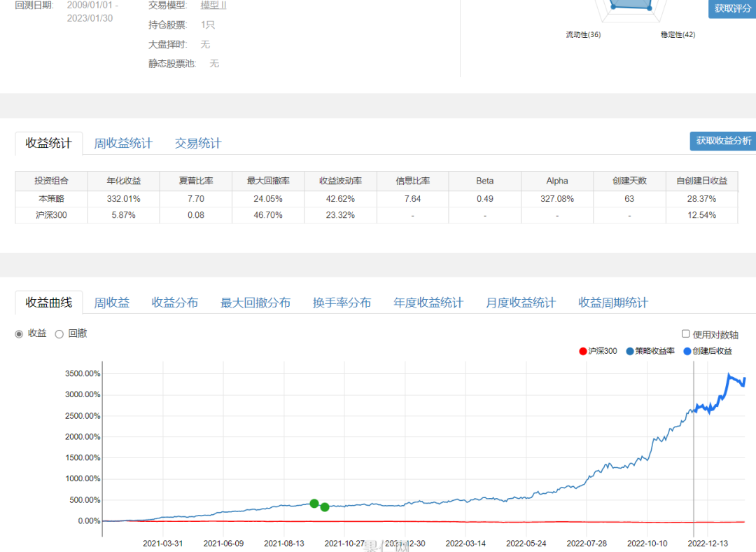This screenshot has width=756, height=552.
Task: Open the 换手率分布 tab
Action: (x=342, y=303)
